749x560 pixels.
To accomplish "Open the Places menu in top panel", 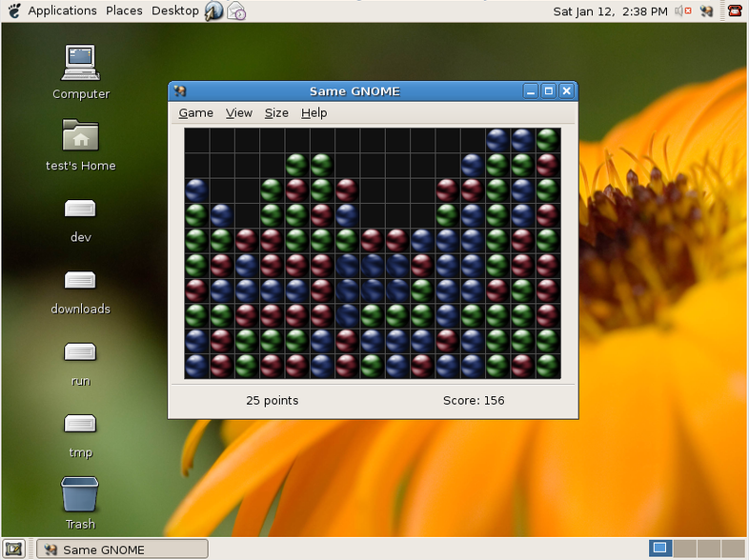I will pyautogui.click(x=124, y=10).
